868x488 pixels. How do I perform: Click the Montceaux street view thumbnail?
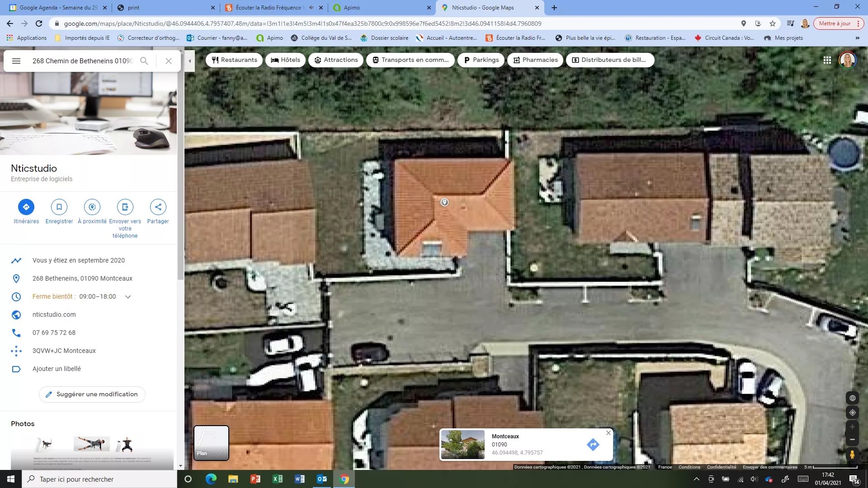[x=463, y=445]
